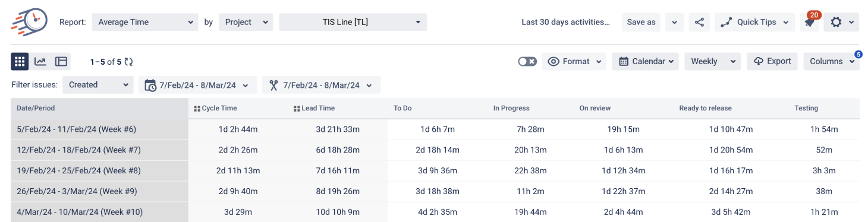Click the refresh arrows next to 1–5 of 5
The height and width of the screenshot is (222, 868).
[x=129, y=62]
